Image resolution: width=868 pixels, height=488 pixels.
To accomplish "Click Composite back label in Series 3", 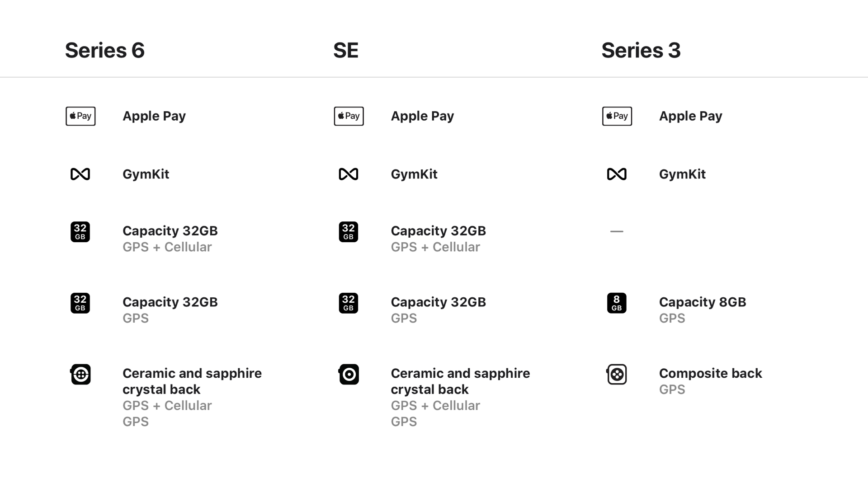I will [710, 373].
